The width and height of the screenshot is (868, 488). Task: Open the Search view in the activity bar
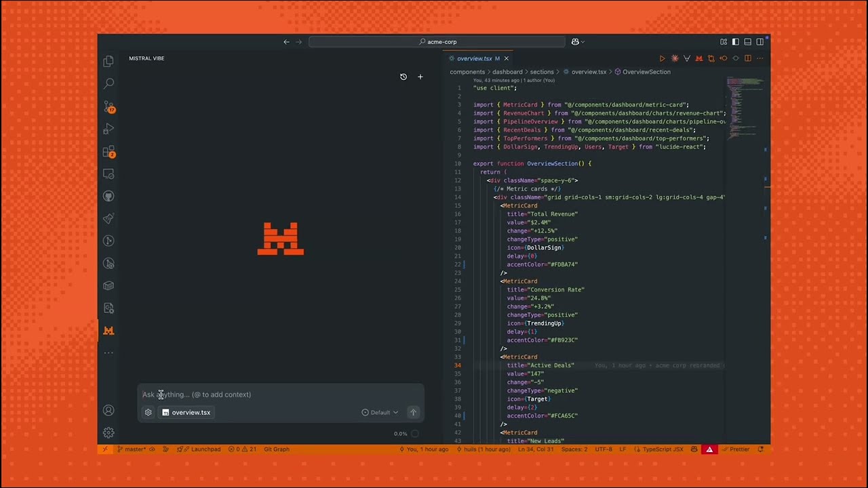point(108,83)
